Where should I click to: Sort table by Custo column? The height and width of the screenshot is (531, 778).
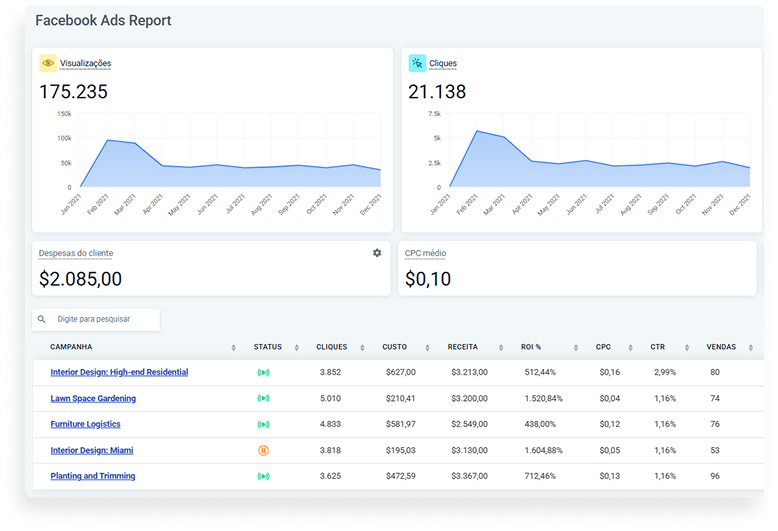pyautogui.click(x=435, y=348)
